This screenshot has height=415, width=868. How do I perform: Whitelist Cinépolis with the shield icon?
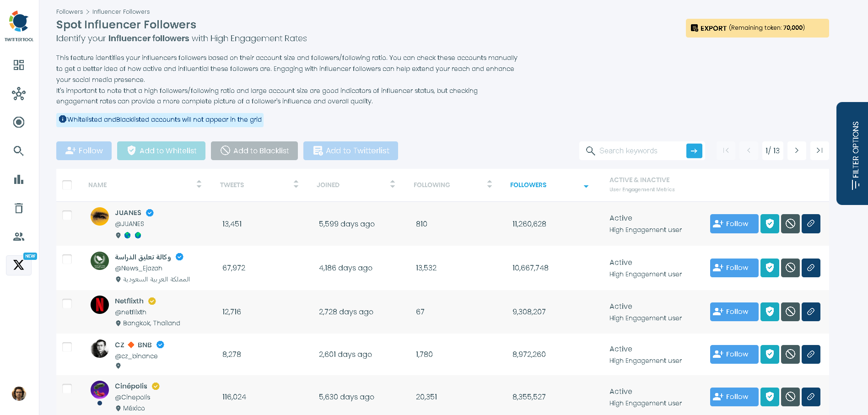770,397
